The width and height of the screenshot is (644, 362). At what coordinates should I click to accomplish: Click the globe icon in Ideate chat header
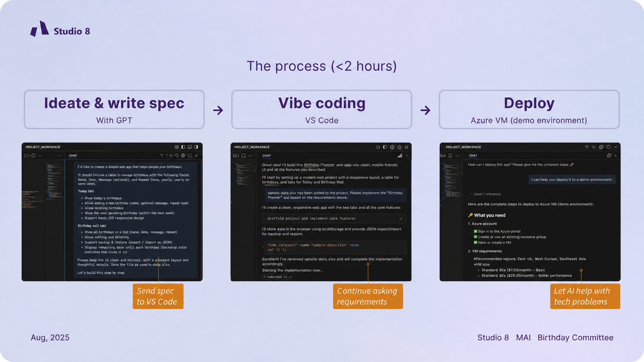coord(183,155)
